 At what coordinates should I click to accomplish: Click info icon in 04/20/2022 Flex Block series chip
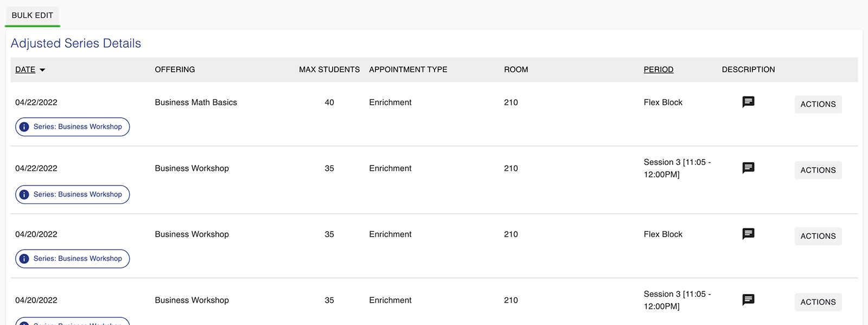coord(24,259)
